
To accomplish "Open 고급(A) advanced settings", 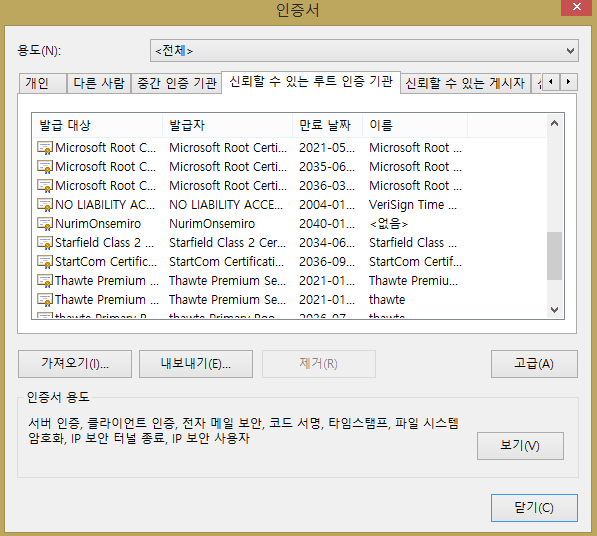I will tap(534, 364).
